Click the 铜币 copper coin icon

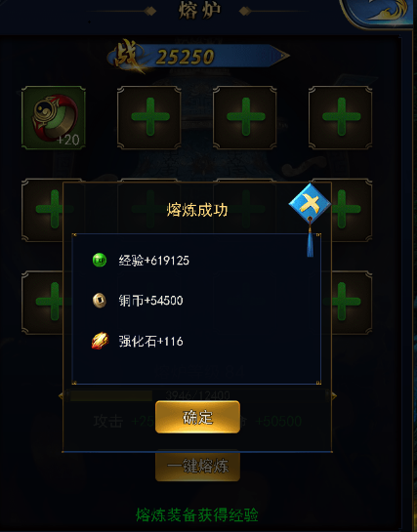100,301
